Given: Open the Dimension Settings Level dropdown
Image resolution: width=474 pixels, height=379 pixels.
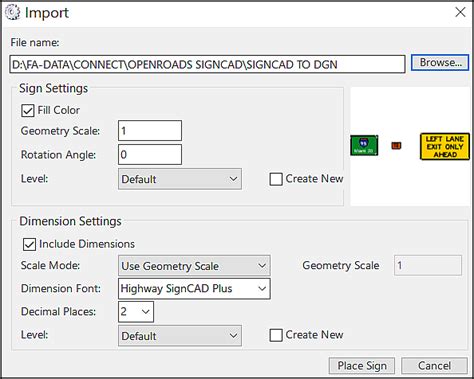Looking at the screenshot, I should 180,336.
